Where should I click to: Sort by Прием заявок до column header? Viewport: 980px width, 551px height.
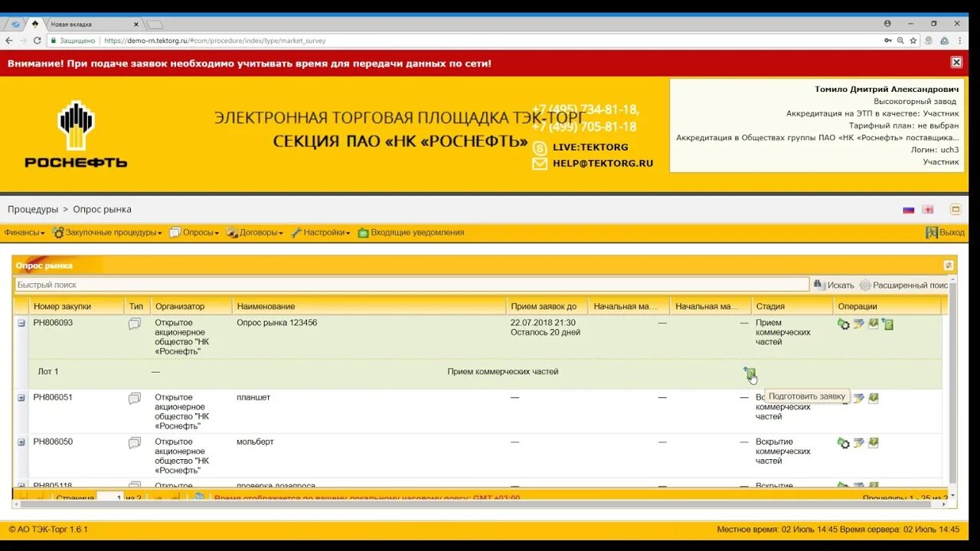pyautogui.click(x=547, y=306)
